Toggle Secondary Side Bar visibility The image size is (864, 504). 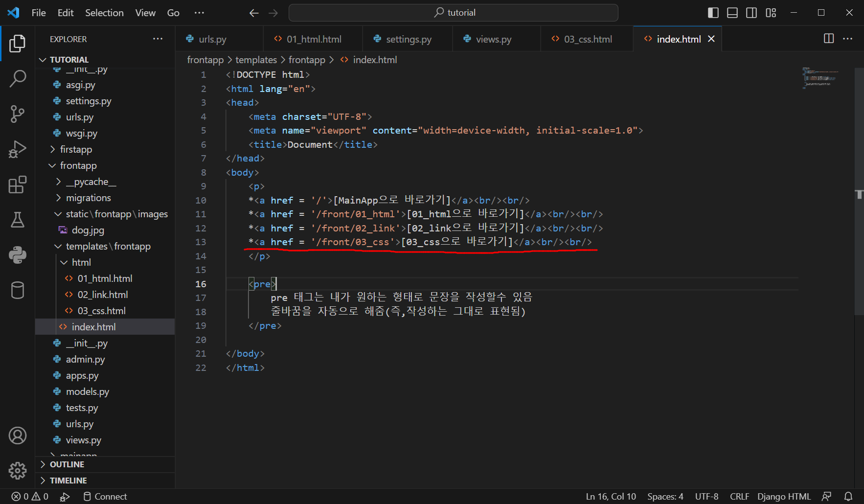tap(751, 13)
